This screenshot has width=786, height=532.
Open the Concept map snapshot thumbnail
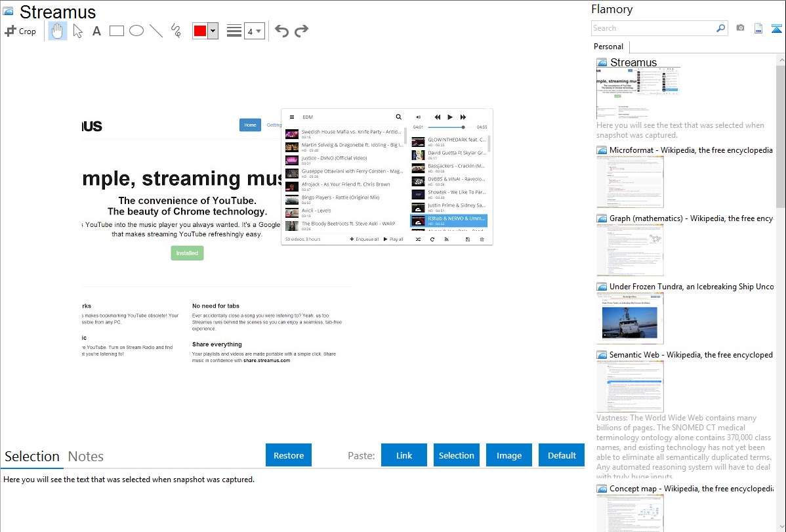click(630, 513)
